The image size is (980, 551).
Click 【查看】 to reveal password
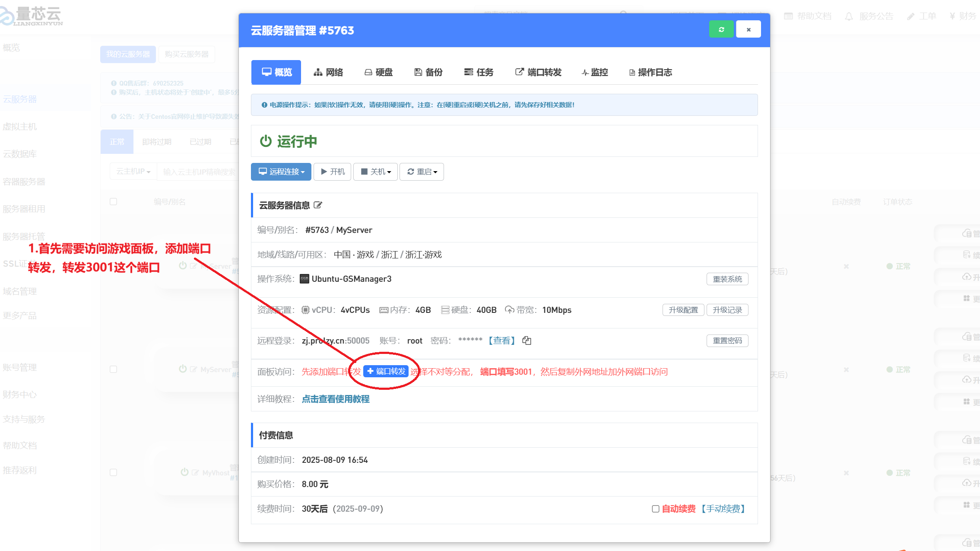pos(501,341)
